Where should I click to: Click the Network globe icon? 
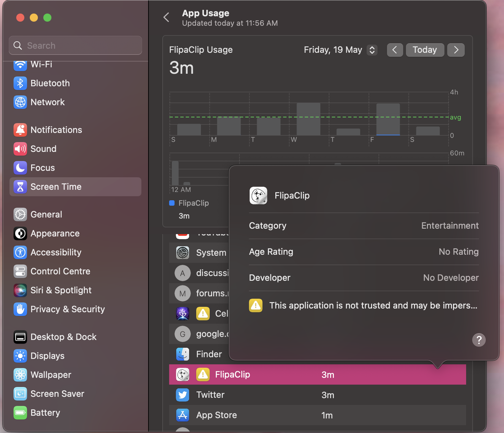click(x=20, y=102)
